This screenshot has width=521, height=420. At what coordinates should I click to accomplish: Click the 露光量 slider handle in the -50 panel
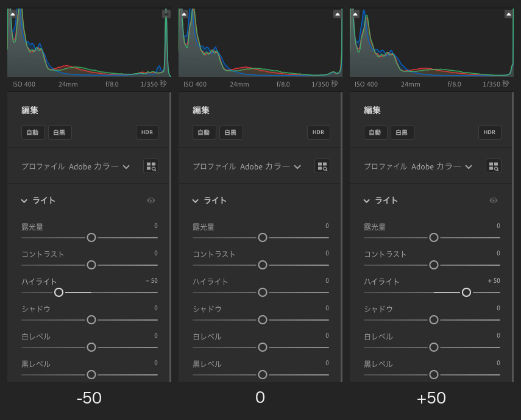pyautogui.click(x=91, y=238)
